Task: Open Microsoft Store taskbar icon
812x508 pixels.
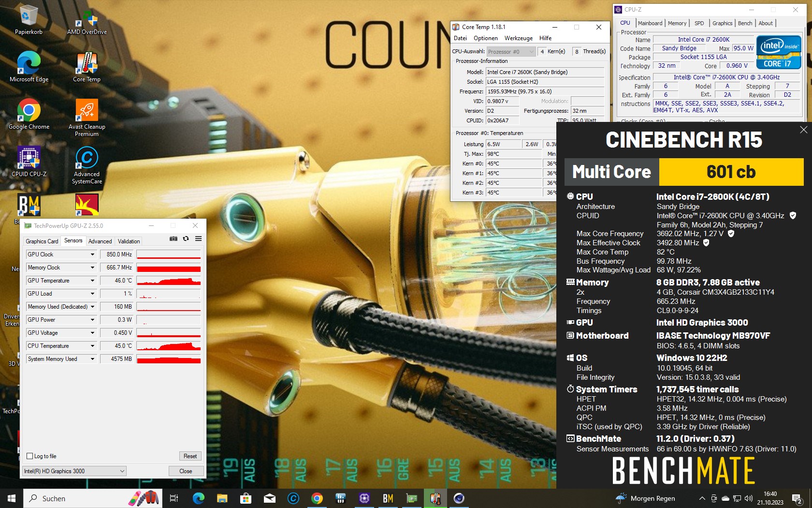Action: [x=246, y=498]
